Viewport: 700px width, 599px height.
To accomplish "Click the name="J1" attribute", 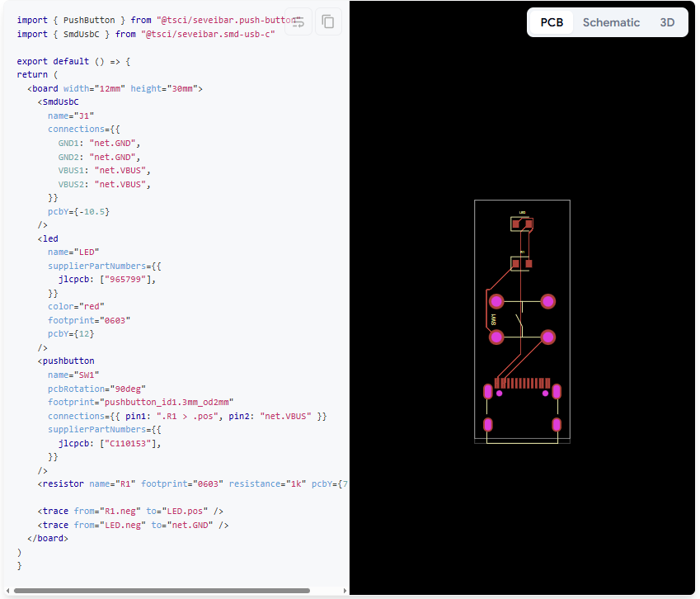I will [x=71, y=116].
